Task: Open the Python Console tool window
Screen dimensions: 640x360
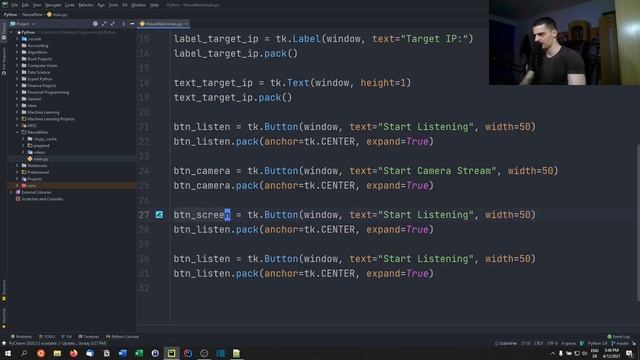Action: (122, 337)
